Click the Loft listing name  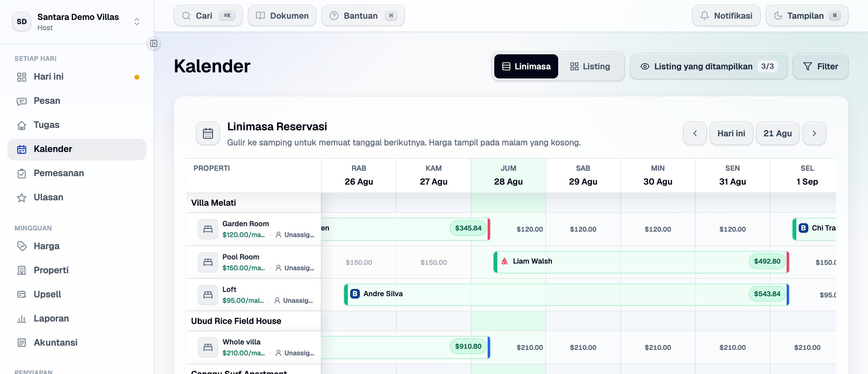(x=229, y=289)
